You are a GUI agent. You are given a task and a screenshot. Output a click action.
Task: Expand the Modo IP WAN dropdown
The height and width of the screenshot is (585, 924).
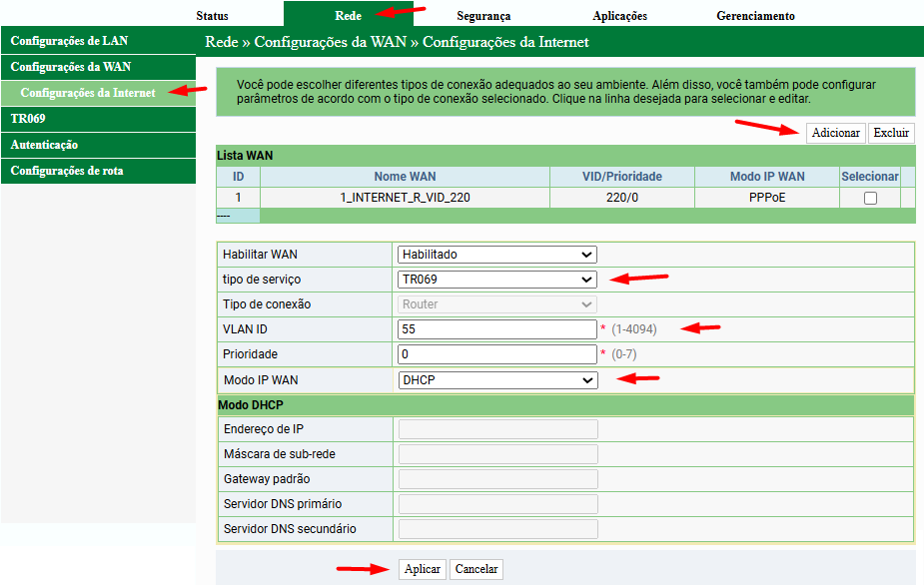pos(497,380)
